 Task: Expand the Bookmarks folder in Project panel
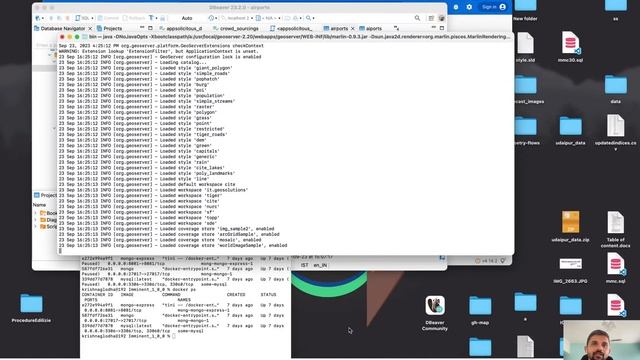point(36,213)
